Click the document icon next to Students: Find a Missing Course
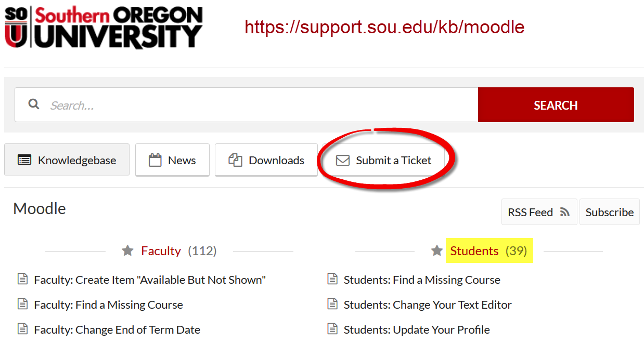Screen dimensions: 644x343 [332, 279]
